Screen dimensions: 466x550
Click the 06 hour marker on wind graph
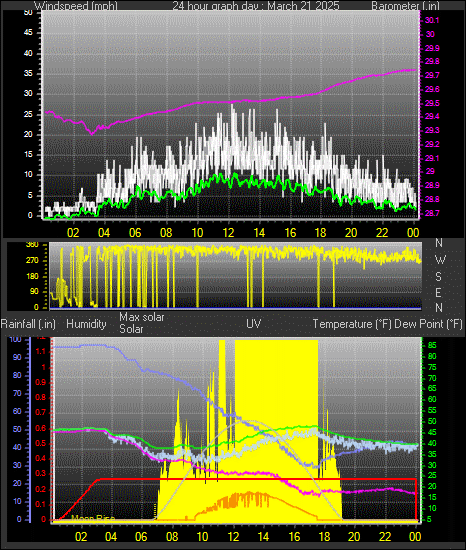135,233
